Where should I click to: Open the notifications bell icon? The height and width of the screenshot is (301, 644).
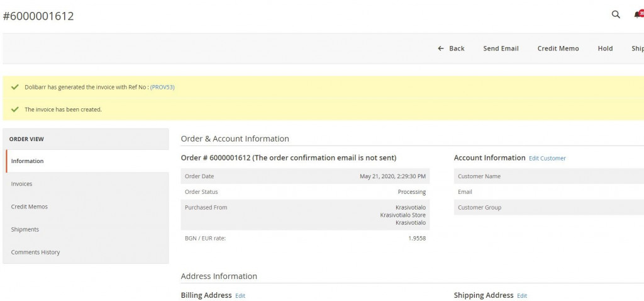(638, 14)
